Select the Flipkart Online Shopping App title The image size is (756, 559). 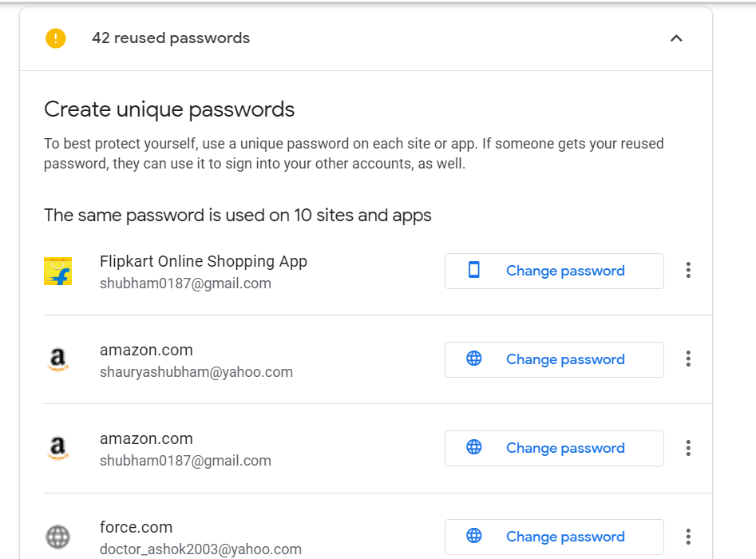coord(204,262)
